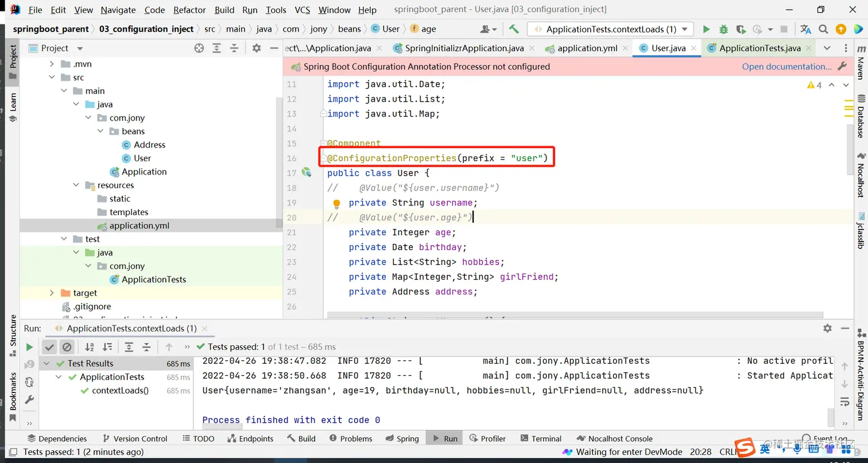The image size is (868, 463).
Task: Open the Version Control tool window
Action: (x=134, y=439)
